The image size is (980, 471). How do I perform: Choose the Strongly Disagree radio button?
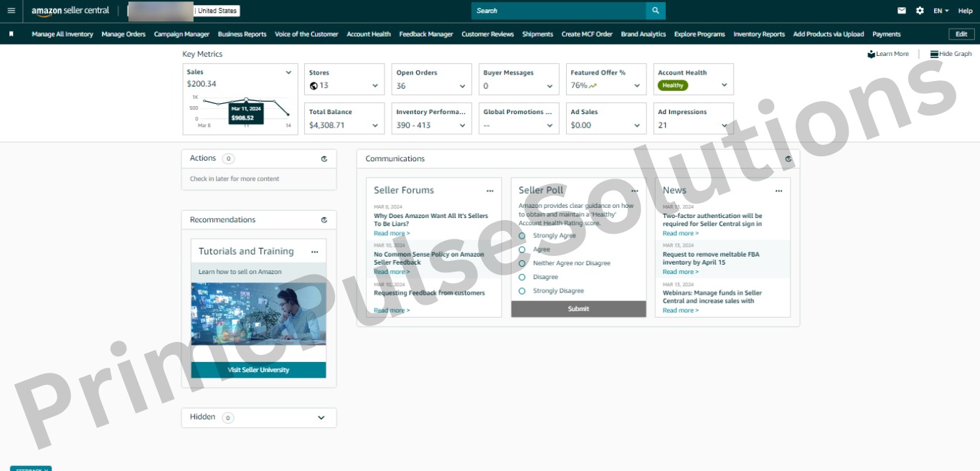pyautogui.click(x=522, y=291)
